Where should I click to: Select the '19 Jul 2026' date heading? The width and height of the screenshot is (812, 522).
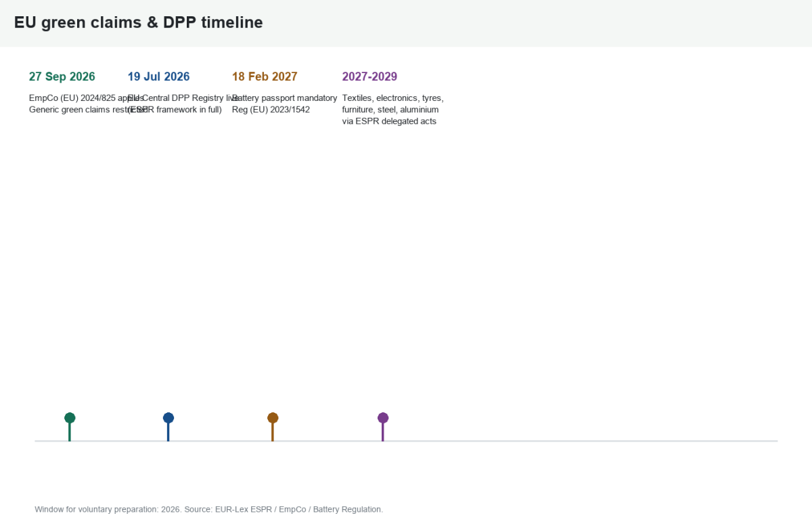tap(159, 77)
